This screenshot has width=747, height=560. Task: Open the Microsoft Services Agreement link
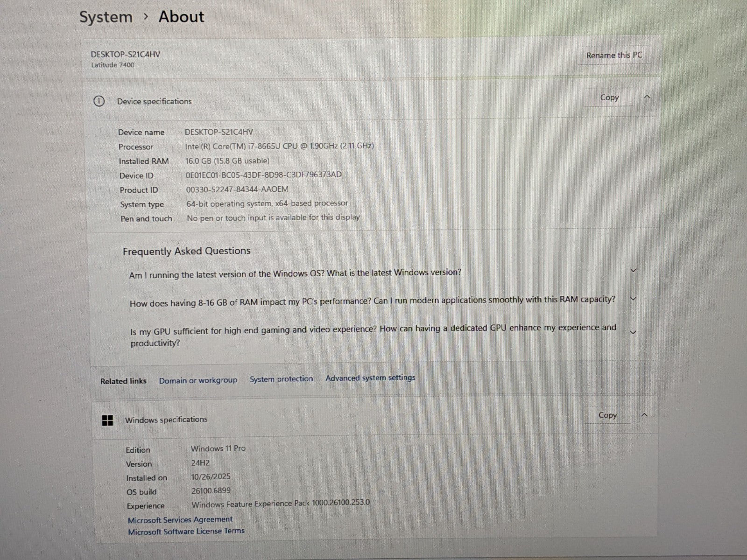coord(180,519)
